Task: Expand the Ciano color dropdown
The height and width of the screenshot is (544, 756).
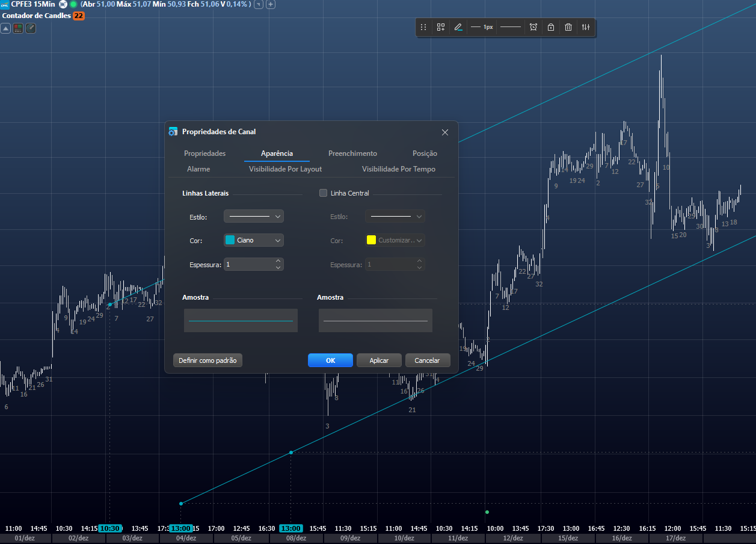Action: click(253, 240)
